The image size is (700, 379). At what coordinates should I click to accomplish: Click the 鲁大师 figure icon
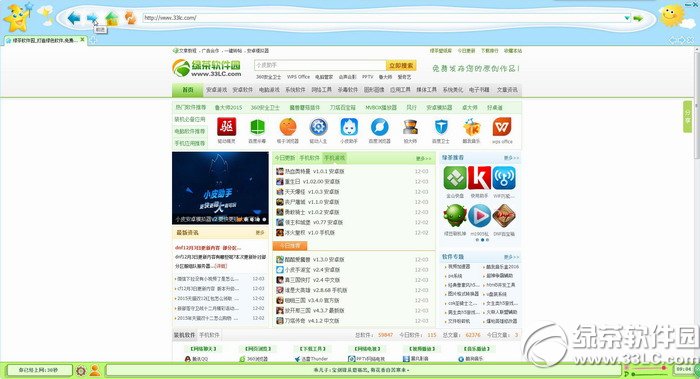tap(410, 127)
